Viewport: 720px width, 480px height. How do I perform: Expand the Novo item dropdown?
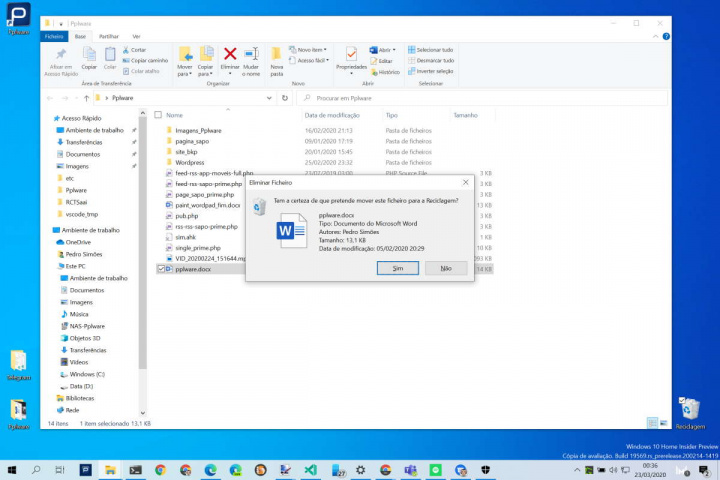coord(308,49)
